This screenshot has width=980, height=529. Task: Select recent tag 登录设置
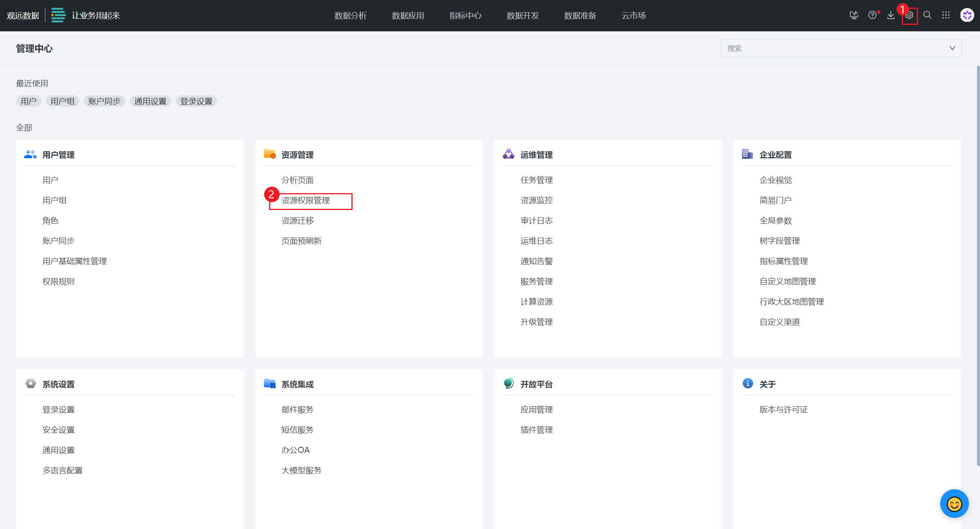click(x=196, y=101)
